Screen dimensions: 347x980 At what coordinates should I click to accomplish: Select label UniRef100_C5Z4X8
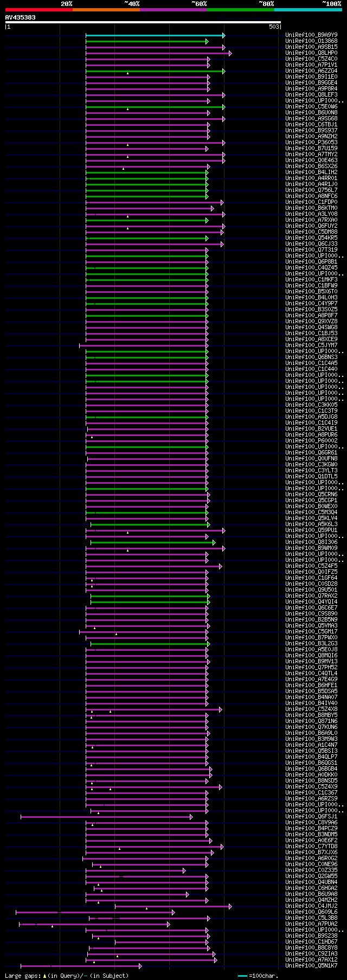311,709
